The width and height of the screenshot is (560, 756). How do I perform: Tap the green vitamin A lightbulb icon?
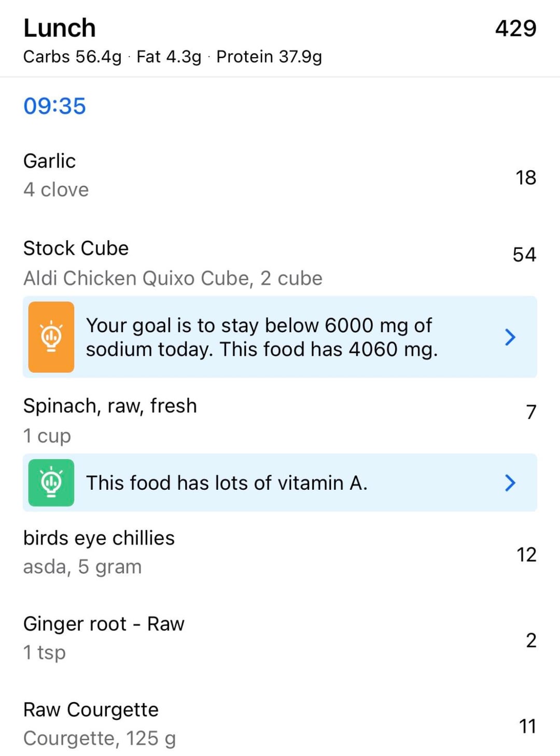coord(51,483)
